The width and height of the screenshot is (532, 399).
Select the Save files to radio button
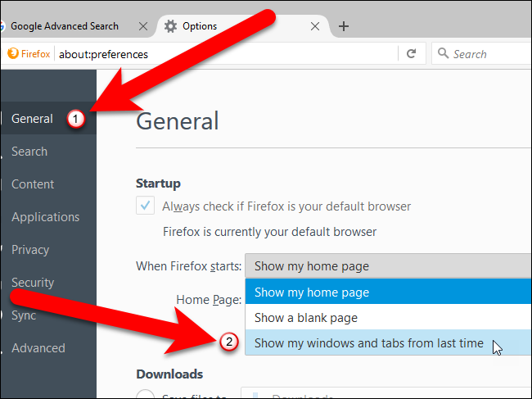145,395
